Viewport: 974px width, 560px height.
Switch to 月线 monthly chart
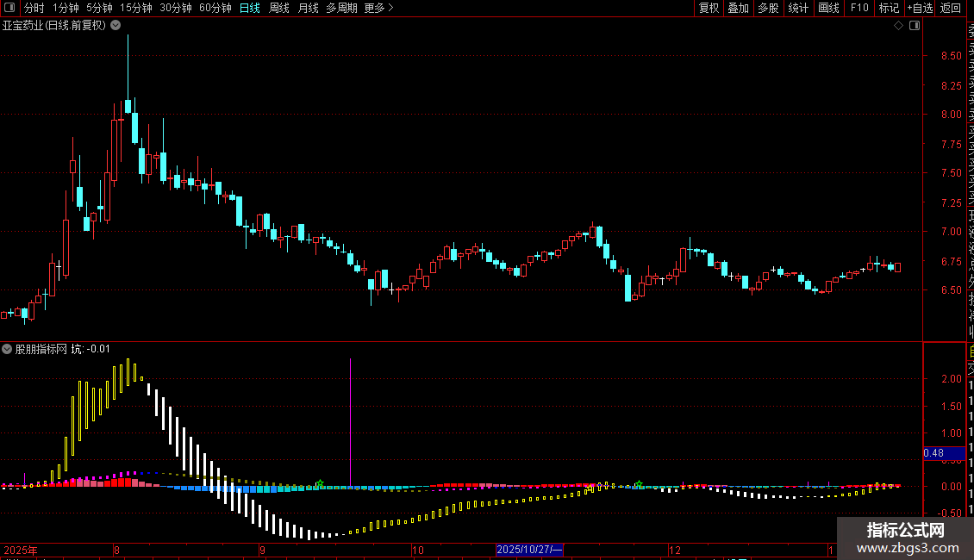(x=308, y=8)
